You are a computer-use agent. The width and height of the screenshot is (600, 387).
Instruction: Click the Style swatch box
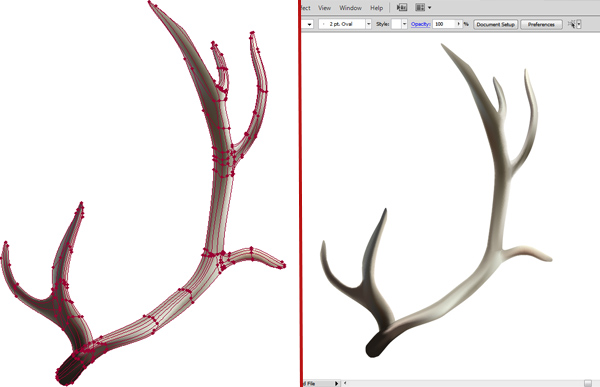pos(396,24)
